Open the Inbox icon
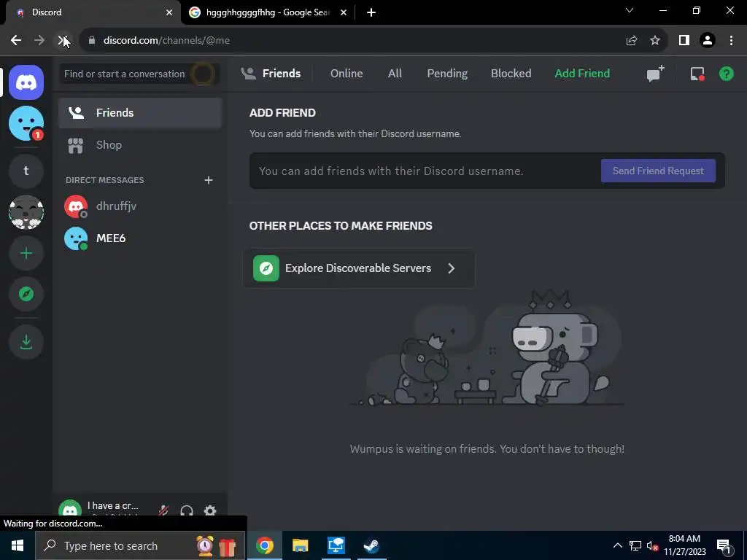 tap(697, 74)
